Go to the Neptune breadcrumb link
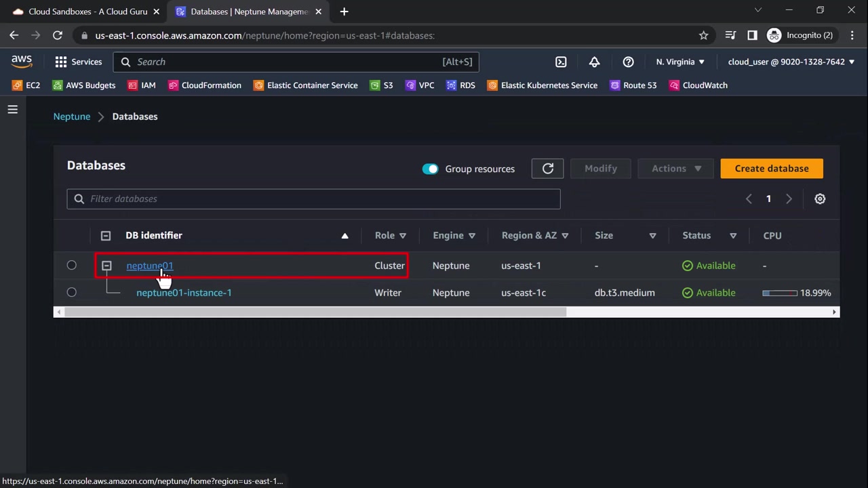The width and height of the screenshot is (868, 488). coord(72,117)
